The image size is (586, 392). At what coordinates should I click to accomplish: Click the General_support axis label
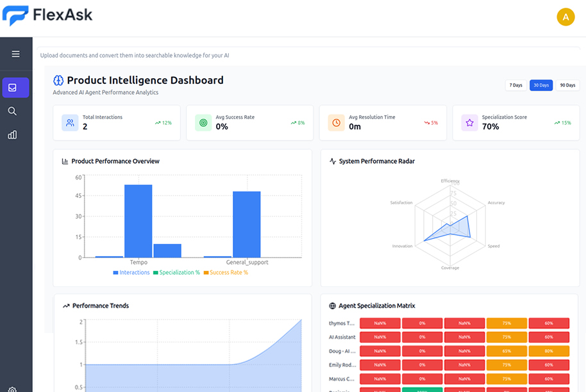coord(247,263)
